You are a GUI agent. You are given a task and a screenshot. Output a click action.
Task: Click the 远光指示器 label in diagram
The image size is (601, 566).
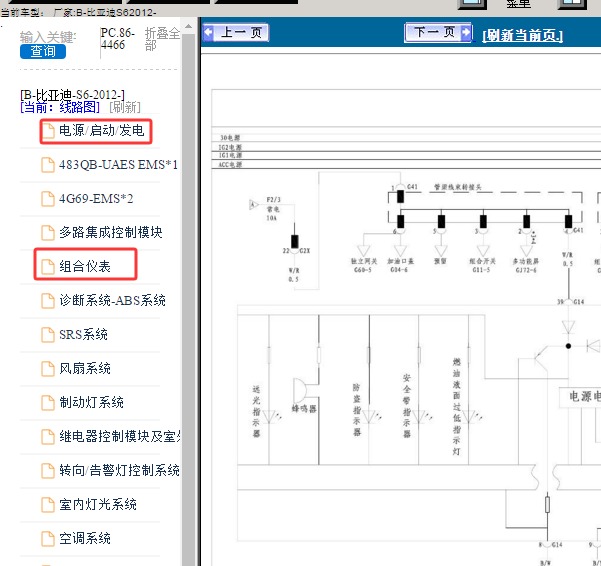[x=256, y=412]
